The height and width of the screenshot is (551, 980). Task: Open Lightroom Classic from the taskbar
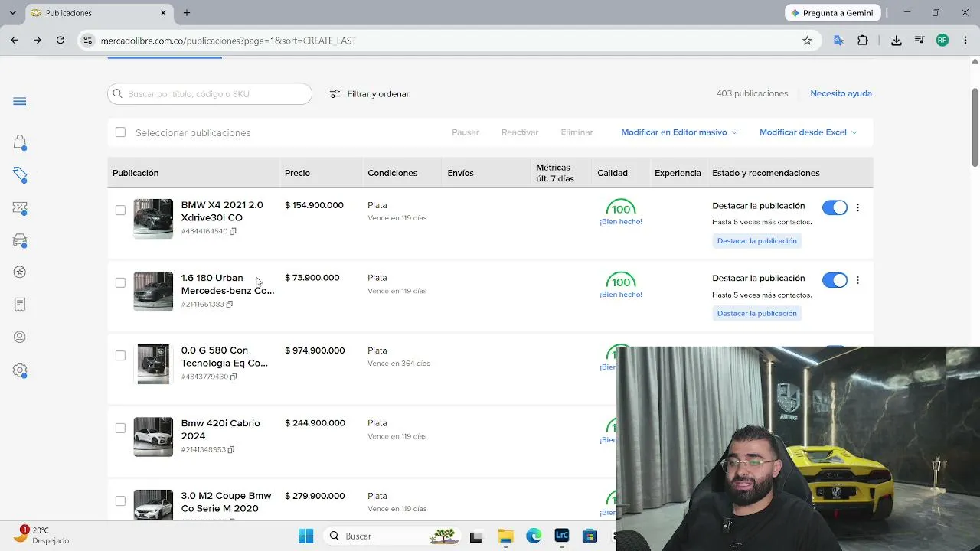point(562,536)
